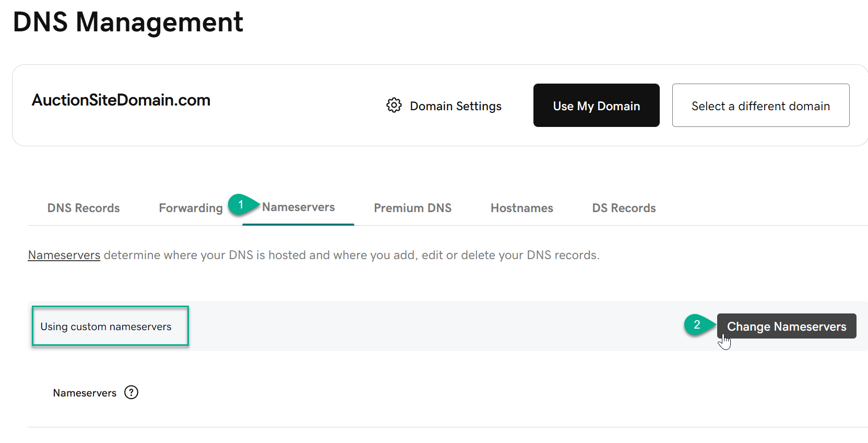Open the Hostnames tab
This screenshot has width=868, height=443.
[x=522, y=208]
